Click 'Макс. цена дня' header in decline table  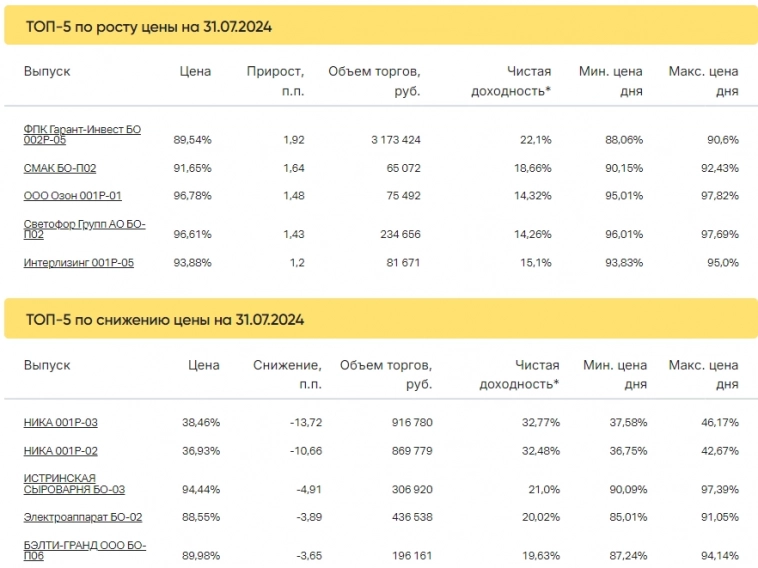704,375
